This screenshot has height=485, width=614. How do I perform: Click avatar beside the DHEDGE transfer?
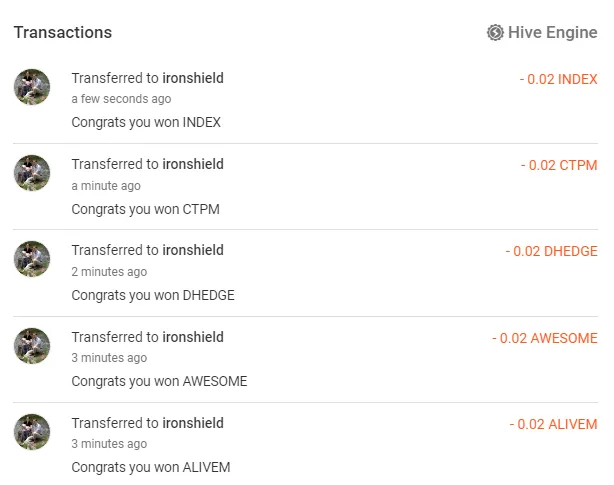tap(32, 259)
